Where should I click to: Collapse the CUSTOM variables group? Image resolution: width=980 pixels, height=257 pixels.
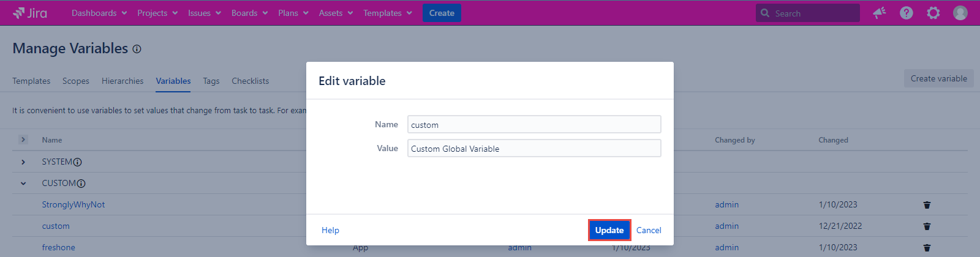tap(23, 184)
